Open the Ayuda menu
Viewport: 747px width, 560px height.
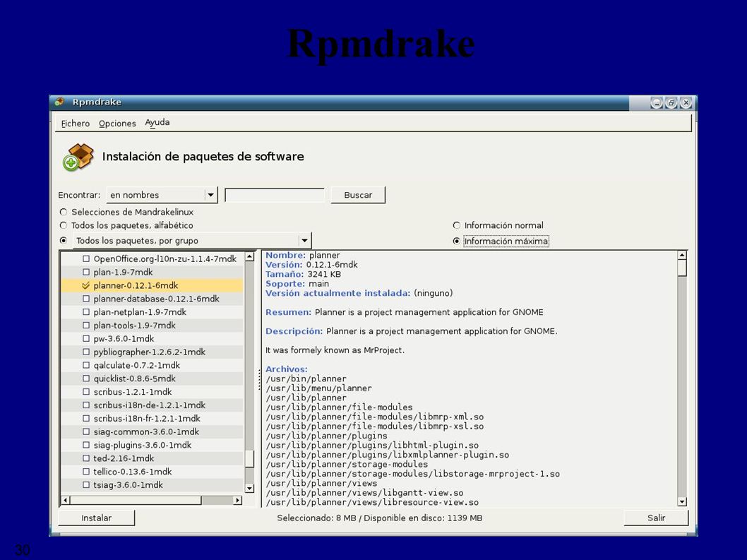(157, 122)
